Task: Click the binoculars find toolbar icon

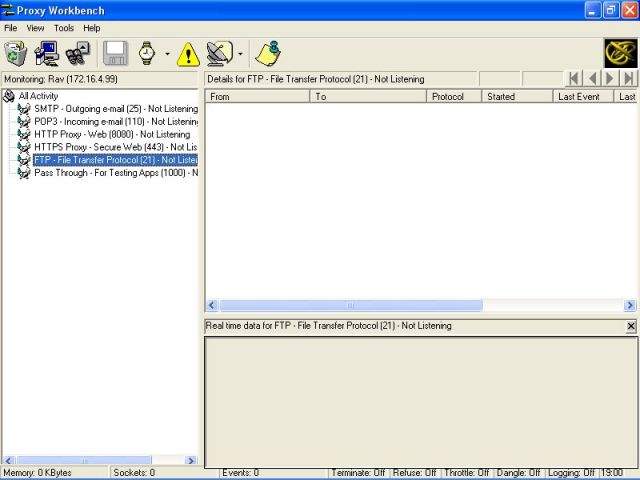Action: 78,53
